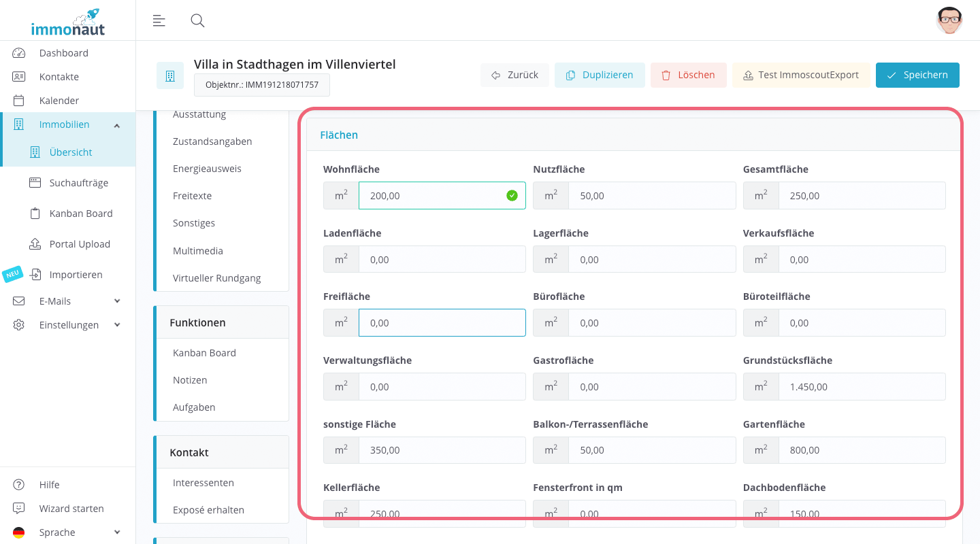This screenshot has width=980, height=544.
Task: Expand the E-Mails submenu
Action: 117,301
